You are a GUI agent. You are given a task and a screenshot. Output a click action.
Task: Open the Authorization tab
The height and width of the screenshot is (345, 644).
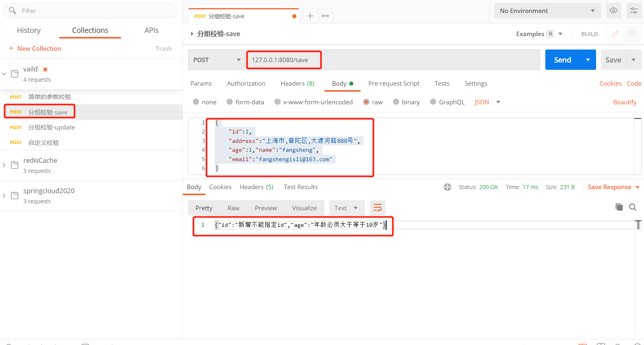coord(246,84)
